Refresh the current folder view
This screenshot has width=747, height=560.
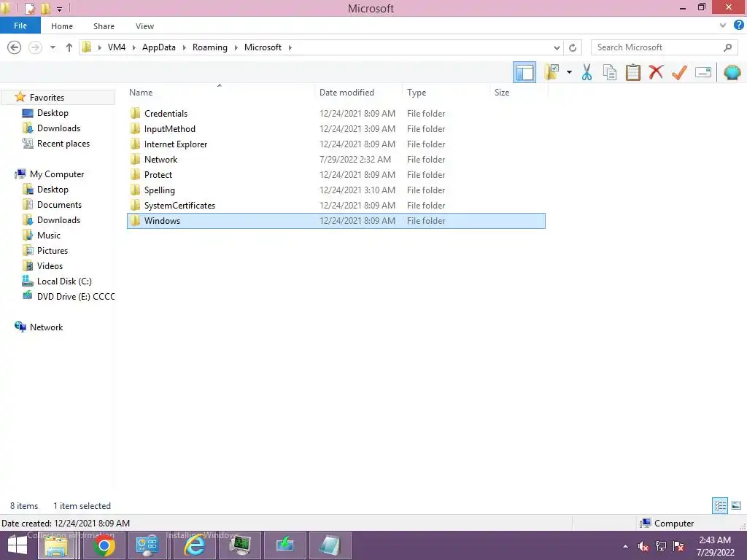[x=573, y=47]
